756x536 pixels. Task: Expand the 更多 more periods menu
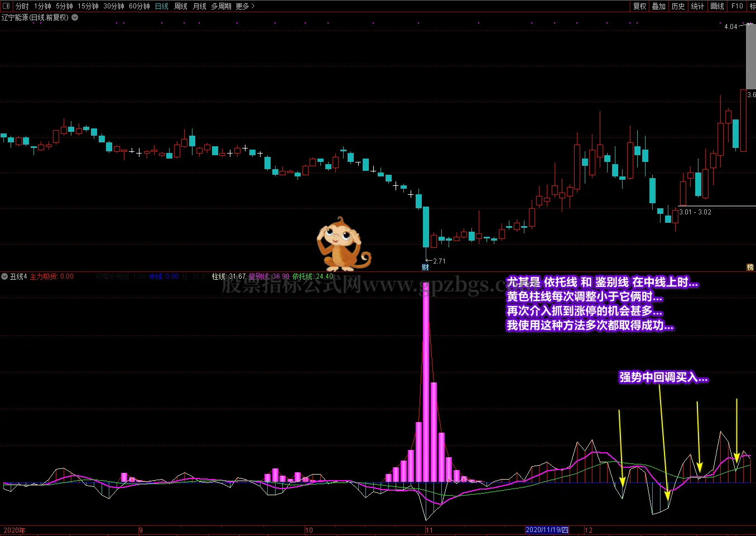[x=245, y=6]
